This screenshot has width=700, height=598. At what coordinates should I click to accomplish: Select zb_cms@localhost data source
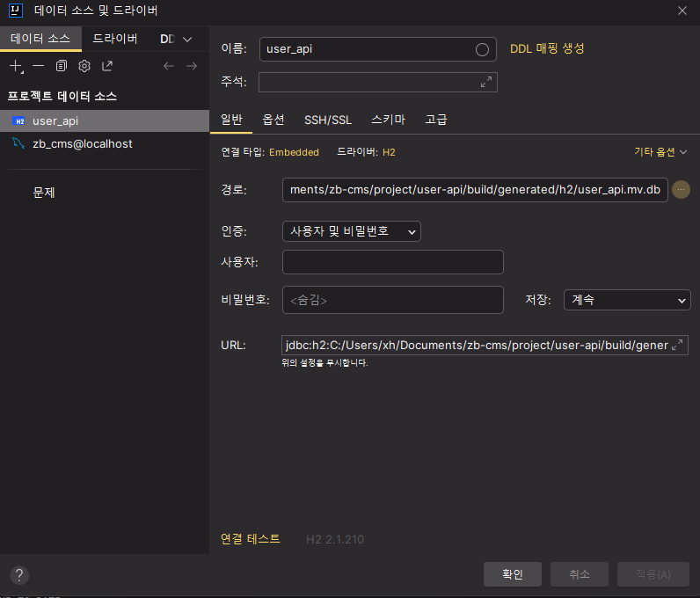coord(105,144)
